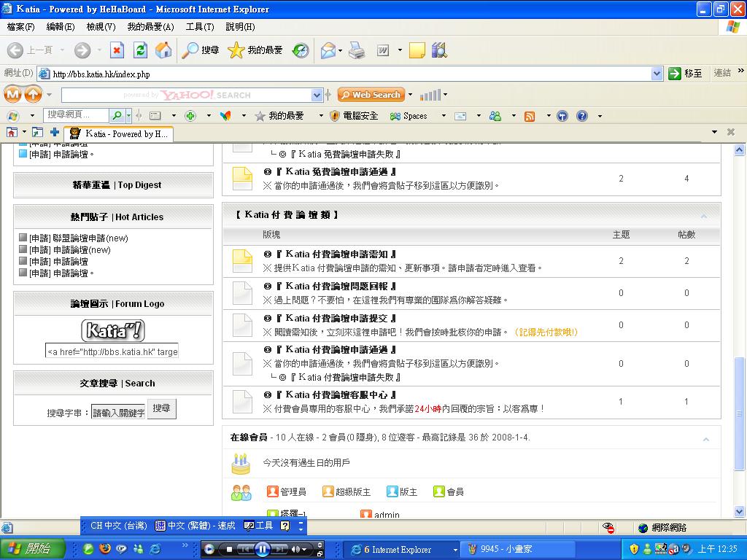Open the blue question-mark help icon
Screen dimensions: 747x560
click(581, 116)
